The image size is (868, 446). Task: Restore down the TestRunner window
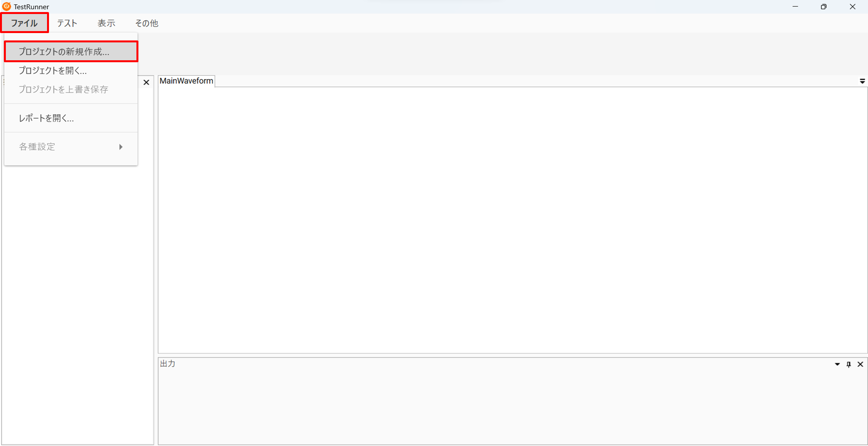tap(824, 7)
